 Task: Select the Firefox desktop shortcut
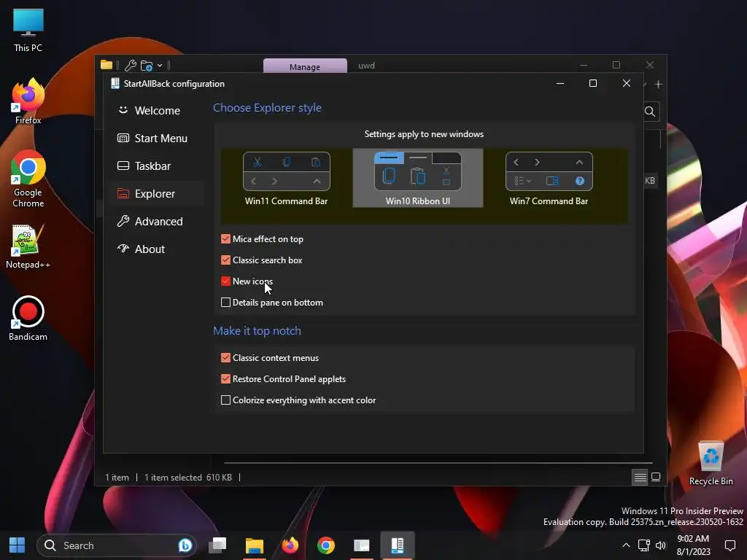[28, 101]
